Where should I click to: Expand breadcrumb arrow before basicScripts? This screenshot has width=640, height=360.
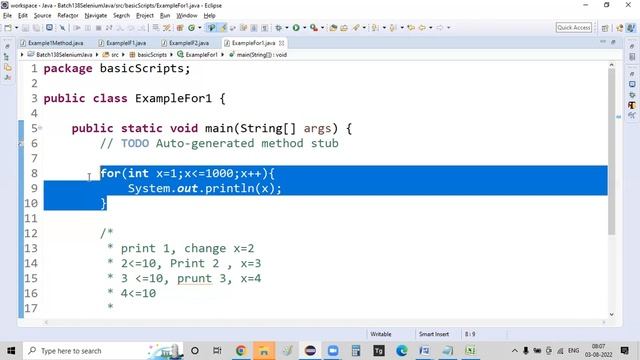coord(124,55)
